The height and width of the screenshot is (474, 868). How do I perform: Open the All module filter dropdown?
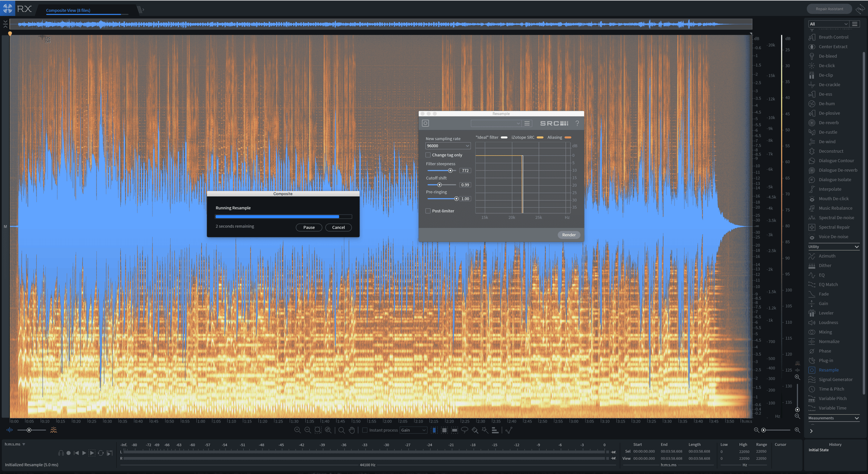(829, 24)
